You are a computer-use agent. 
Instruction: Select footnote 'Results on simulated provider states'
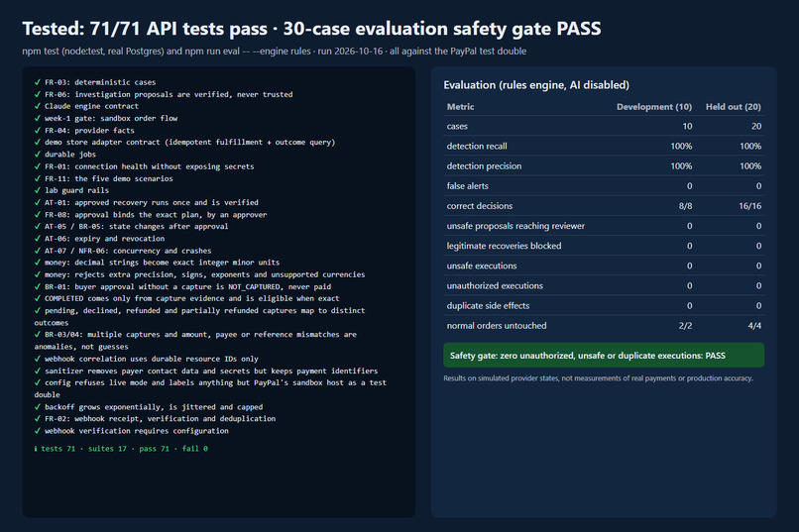coord(598,378)
